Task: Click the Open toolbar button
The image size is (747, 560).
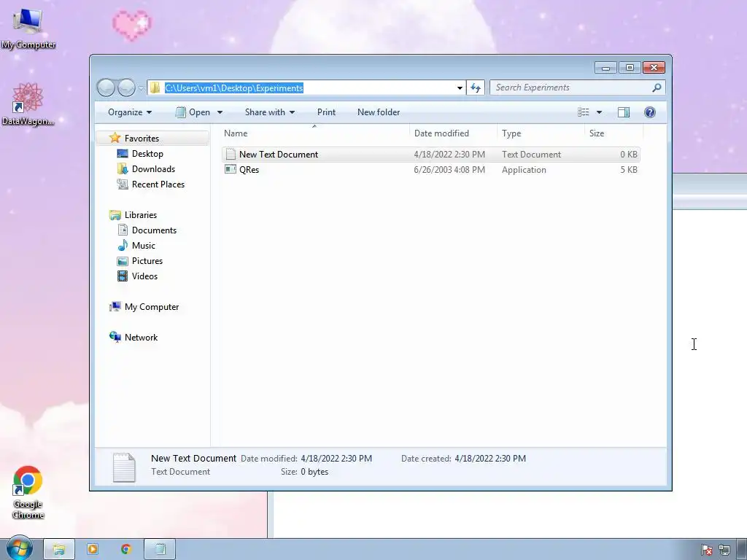Action: coord(193,112)
